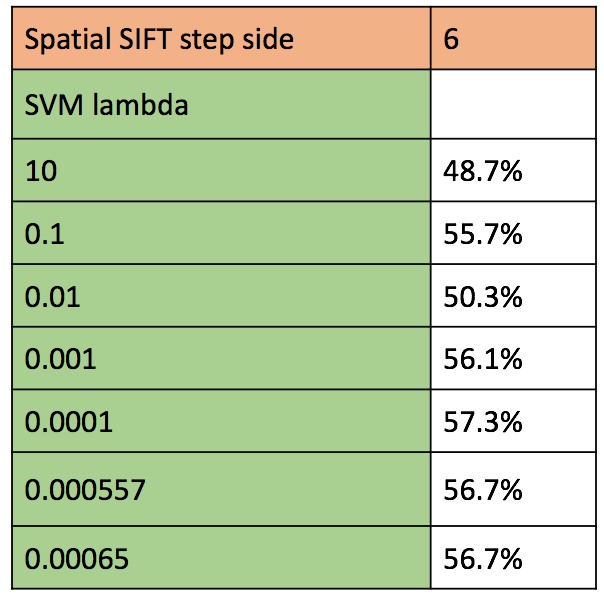This screenshot has width=604, height=598.
Task: Click the word 'Spatial' in the orange header
Action: point(63,41)
